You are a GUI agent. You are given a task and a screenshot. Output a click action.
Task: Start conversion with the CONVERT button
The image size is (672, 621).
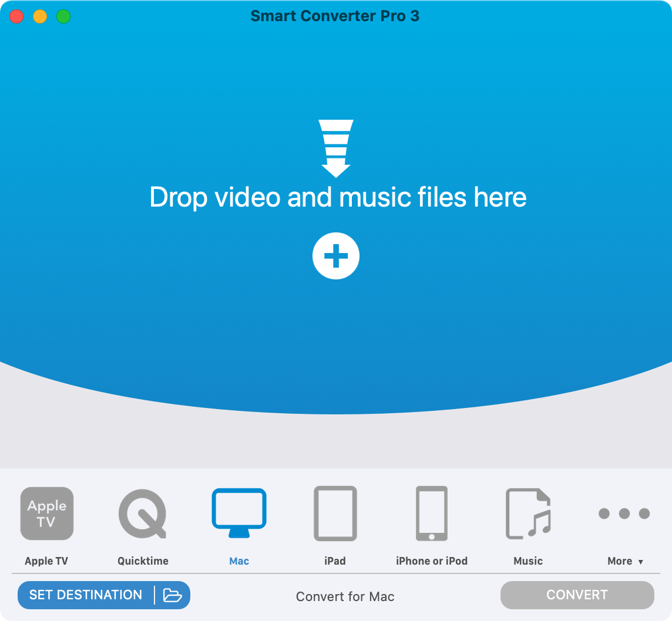[577, 595]
